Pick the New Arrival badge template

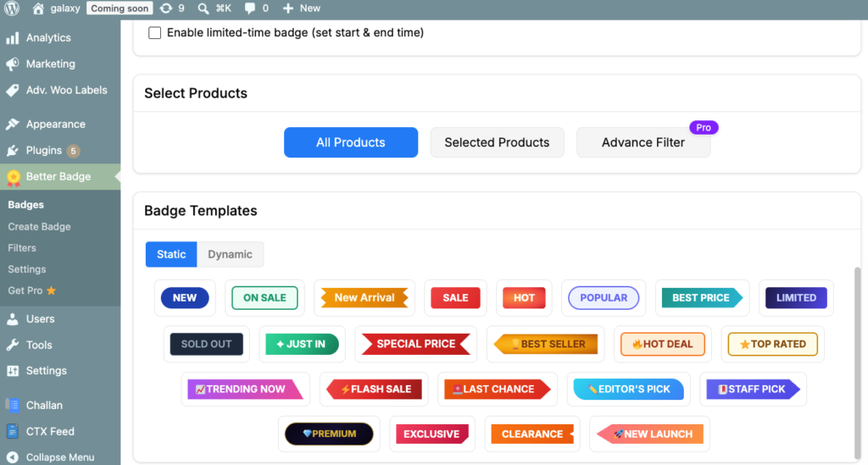364,298
